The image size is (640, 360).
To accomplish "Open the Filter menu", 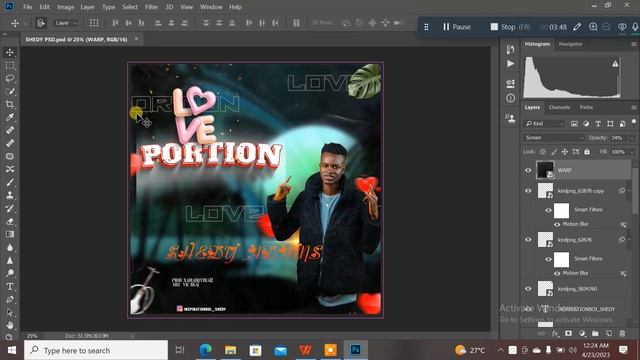I will coord(151,7).
